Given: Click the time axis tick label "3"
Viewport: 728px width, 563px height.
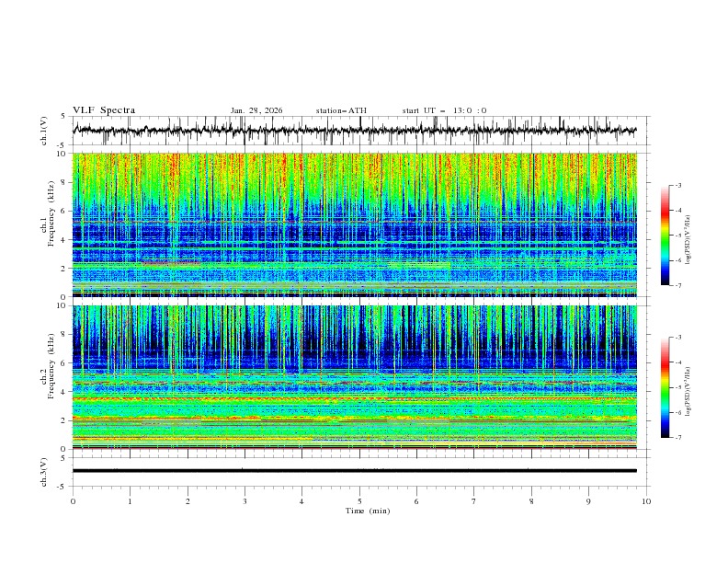Looking at the screenshot, I should tap(245, 501).
